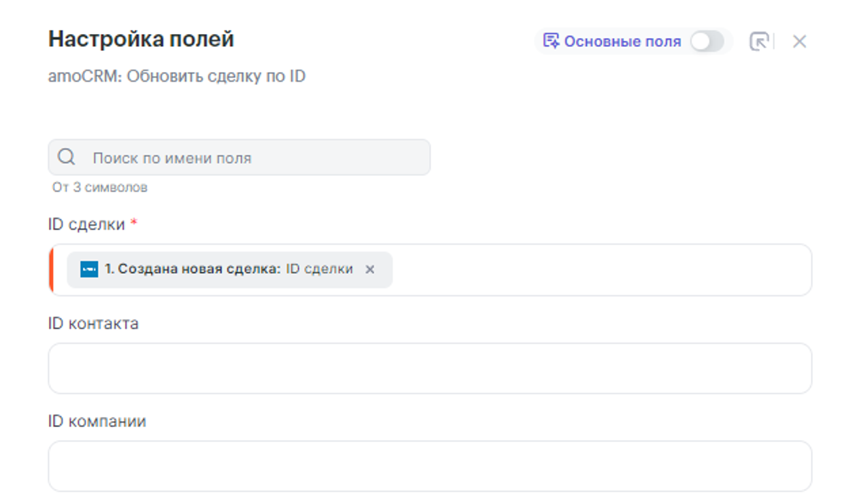The width and height of the screenshot is (857, 504).
Task: Click subtitle amoCRM: Обновить сделку по ID
Action: coord(176,75)
